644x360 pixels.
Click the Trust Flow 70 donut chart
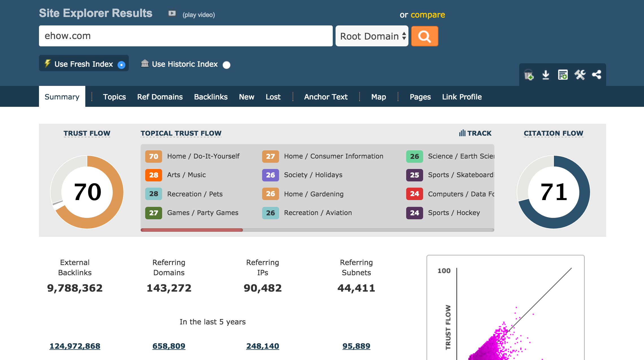coord(87,192)
